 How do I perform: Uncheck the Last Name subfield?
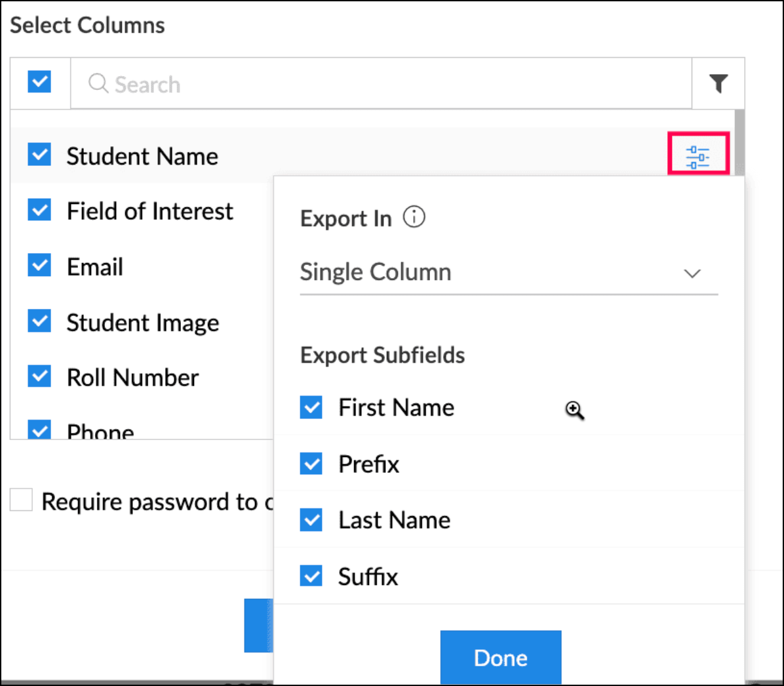pyautogui.click(x=311, y=520)
